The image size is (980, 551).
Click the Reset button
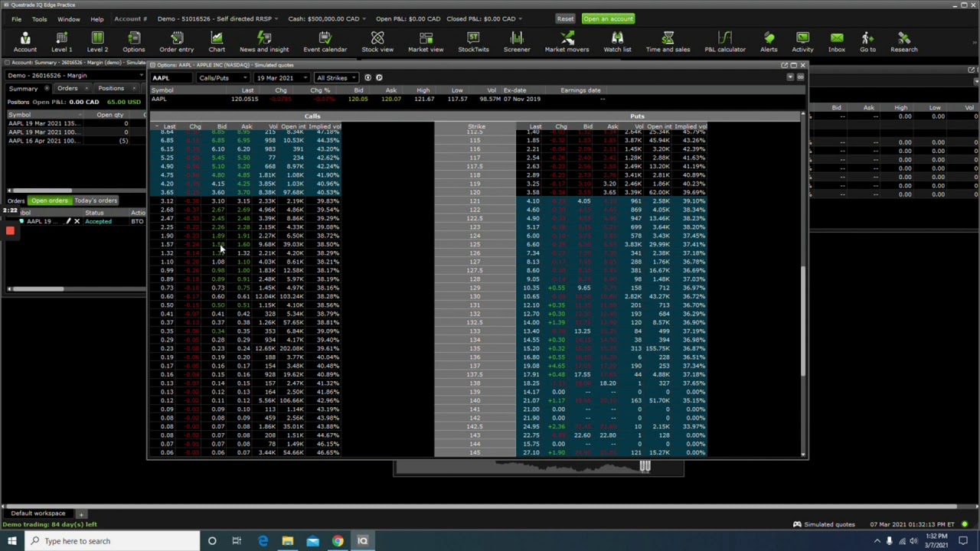[x=565, y=18]
